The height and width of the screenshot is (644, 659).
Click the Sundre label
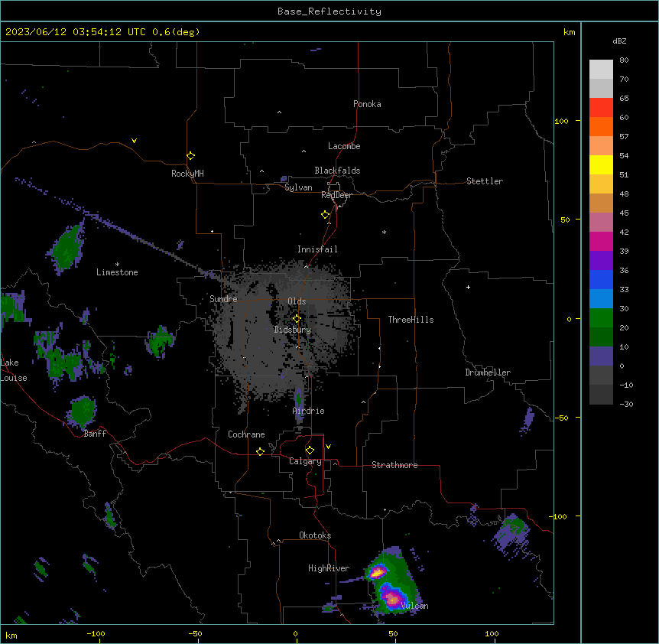[223, 299]
